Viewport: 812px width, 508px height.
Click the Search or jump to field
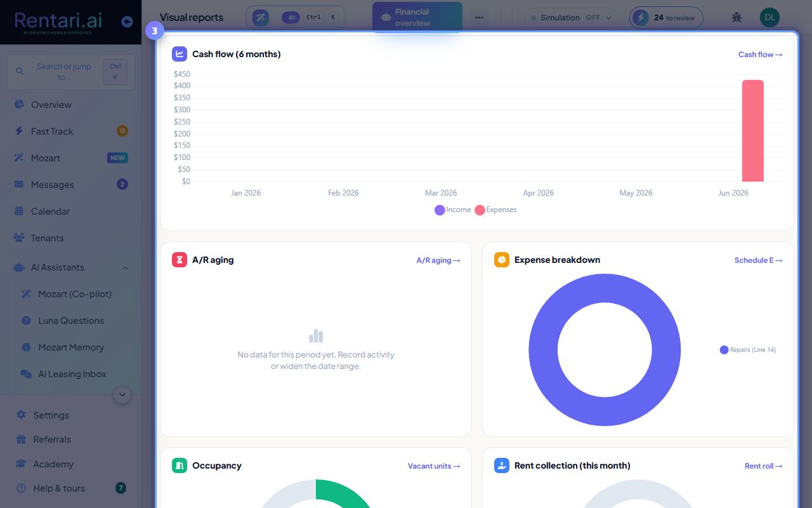click(x=70, y=72)
